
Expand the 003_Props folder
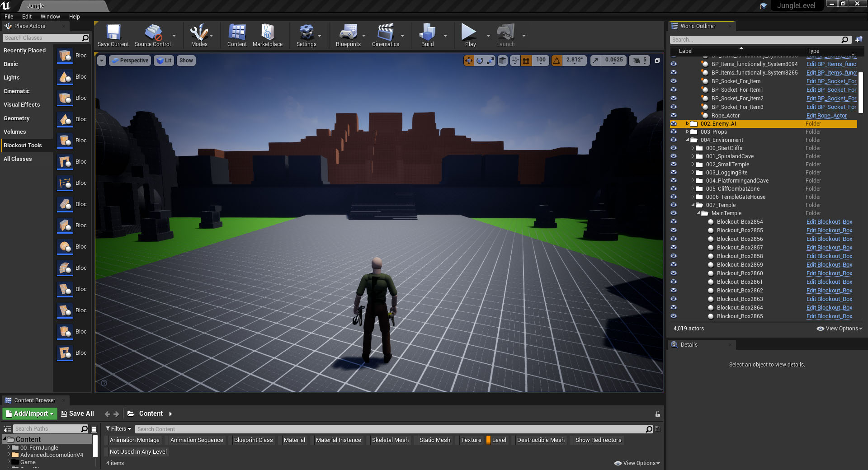[x=688, y=132]
